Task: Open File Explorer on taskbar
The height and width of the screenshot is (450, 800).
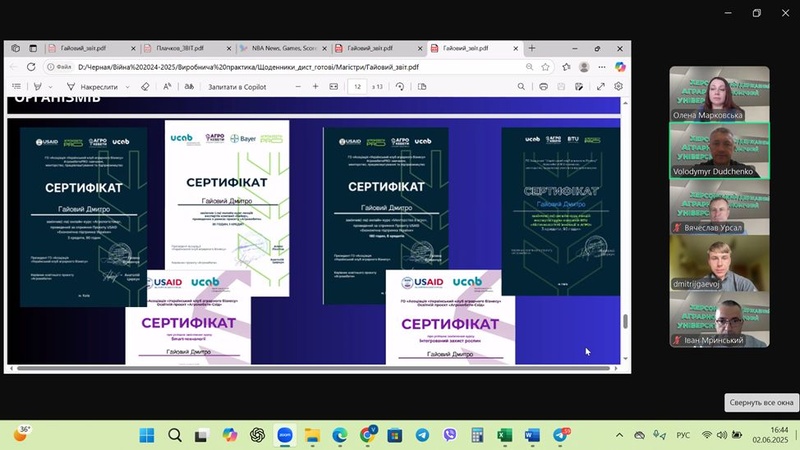Action: [x=312, y=435]
